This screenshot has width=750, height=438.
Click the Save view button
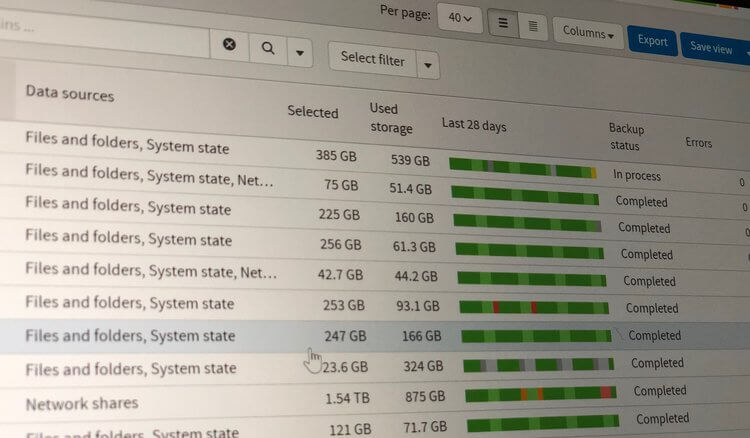click(x=711, y=48)
